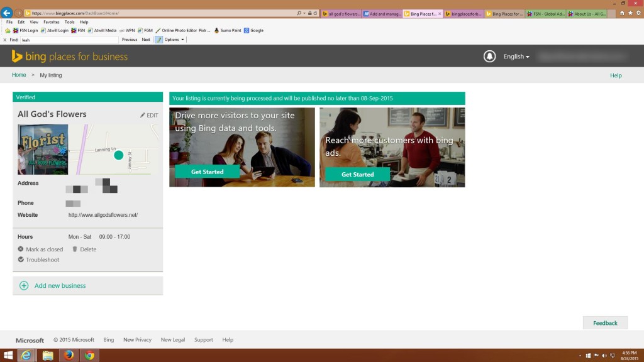Open the FGM bookmark
The image size is (644, 362).
[x=145, y=30]
